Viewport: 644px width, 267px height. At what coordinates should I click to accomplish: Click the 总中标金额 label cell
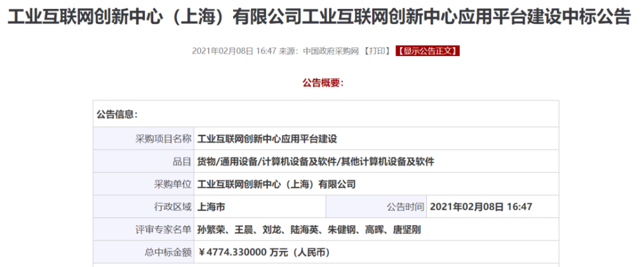pyautogui.click(x=144, y=252)
